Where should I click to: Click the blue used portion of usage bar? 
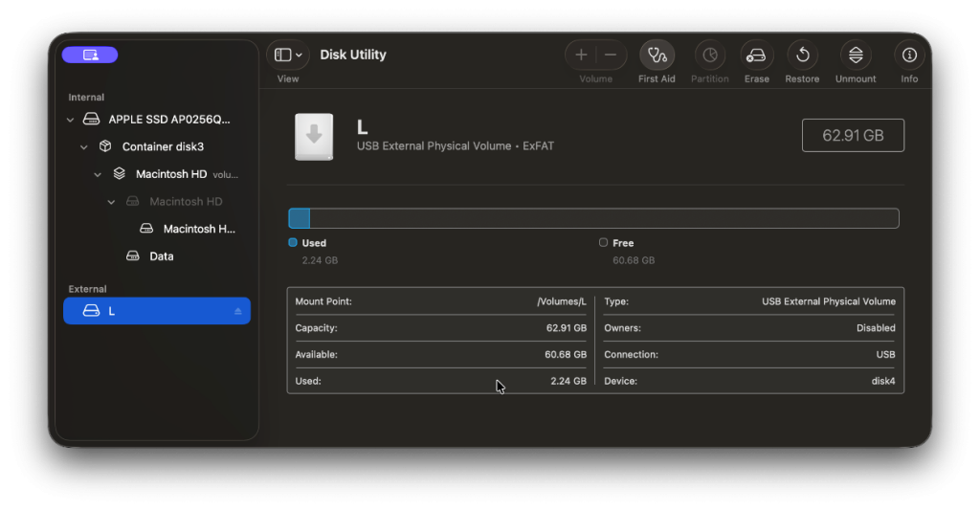click(300, 218)
